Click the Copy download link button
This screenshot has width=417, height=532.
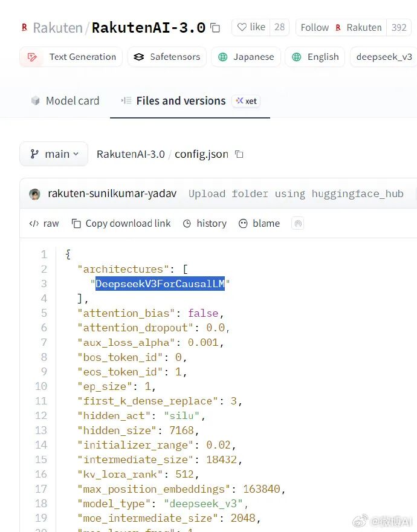121,223
